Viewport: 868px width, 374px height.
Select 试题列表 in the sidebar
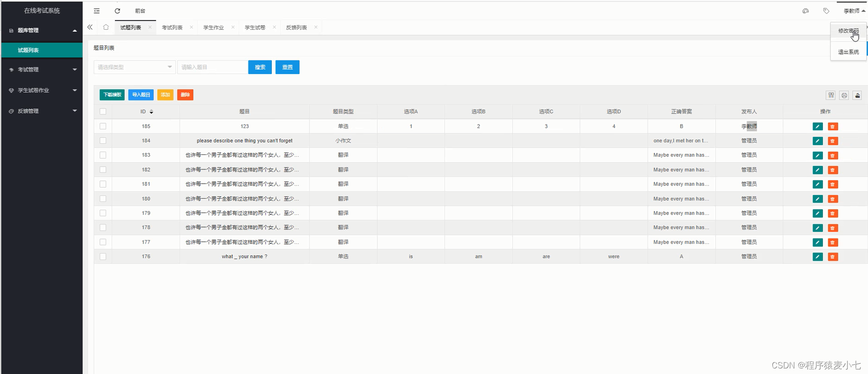pyautogui.click(x=42, y=50)
